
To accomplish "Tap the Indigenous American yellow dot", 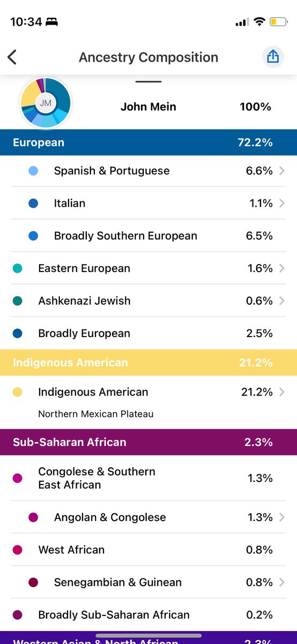I will pos(17,392).
